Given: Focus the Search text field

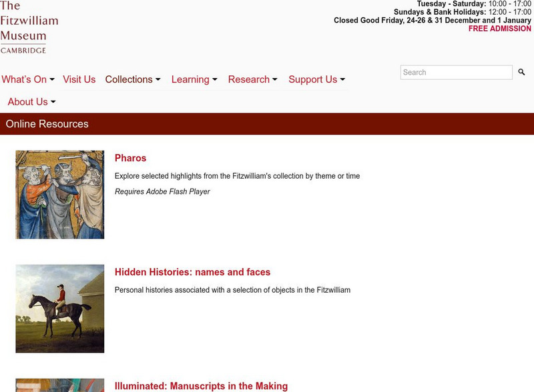Looking at the screenshot, I should pos(457,72).
